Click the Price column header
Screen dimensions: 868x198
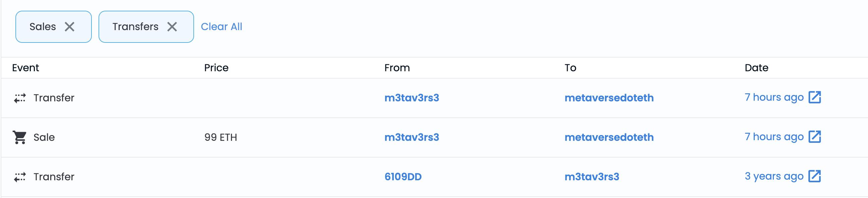[216, 68]
